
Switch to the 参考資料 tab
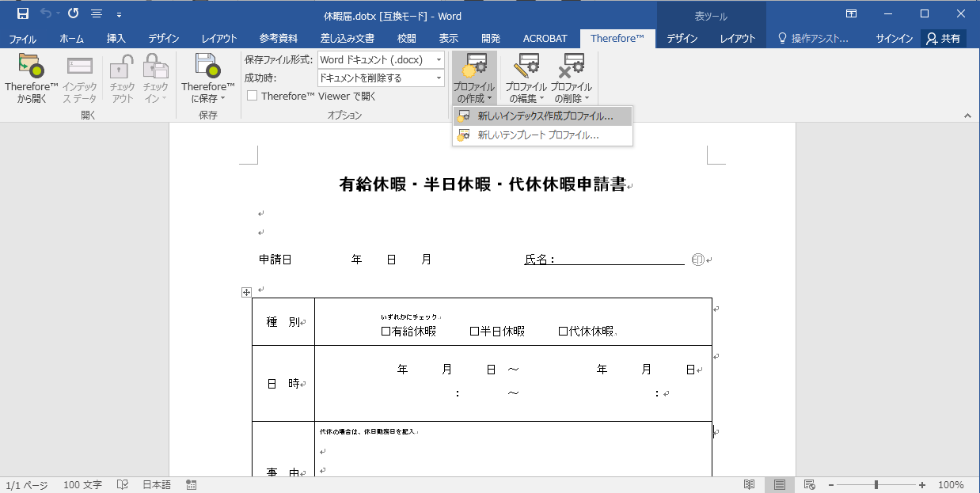279,39
